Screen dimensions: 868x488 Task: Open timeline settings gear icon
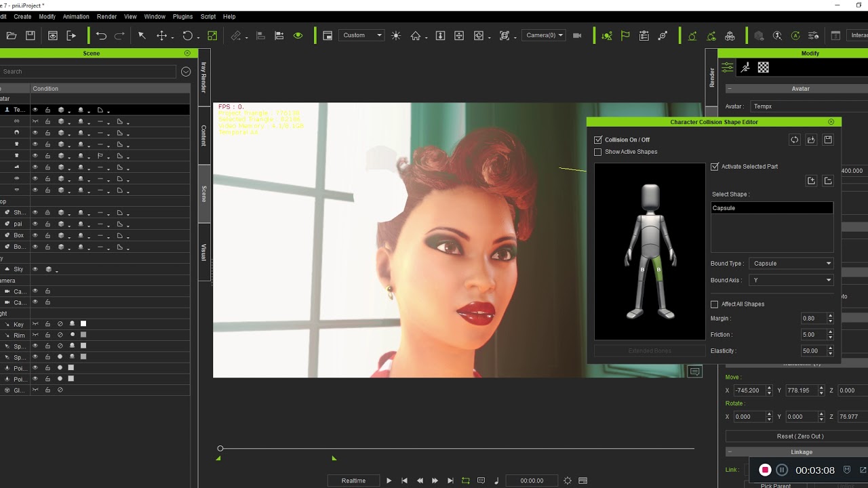pos(568,481)
